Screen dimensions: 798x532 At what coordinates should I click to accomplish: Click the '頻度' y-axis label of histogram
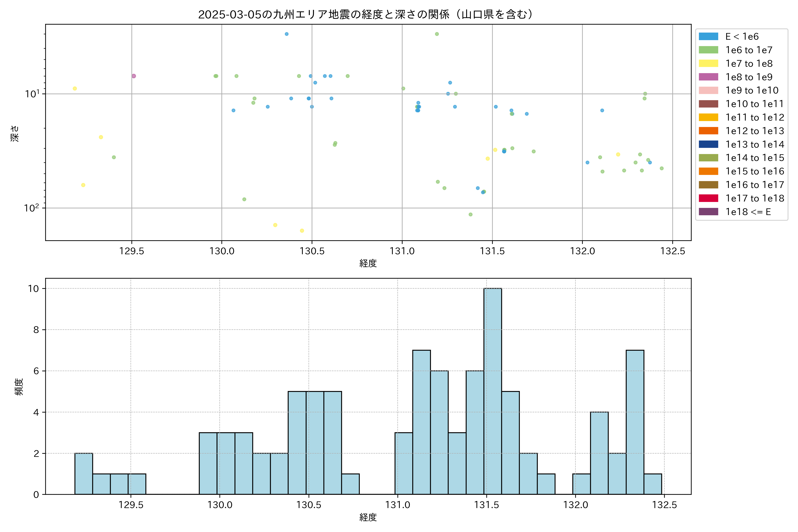tap(19, 387)
